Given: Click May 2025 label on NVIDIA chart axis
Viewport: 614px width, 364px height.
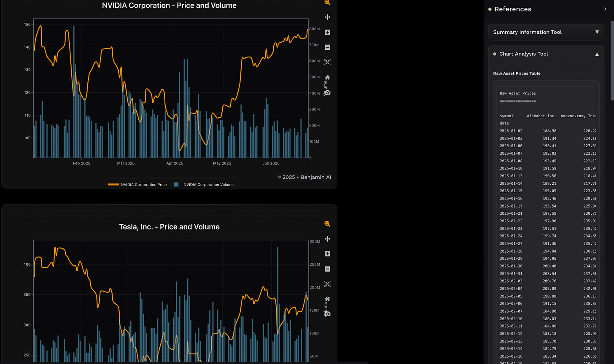Looking at the screenshot, I should tap(222, 163).
